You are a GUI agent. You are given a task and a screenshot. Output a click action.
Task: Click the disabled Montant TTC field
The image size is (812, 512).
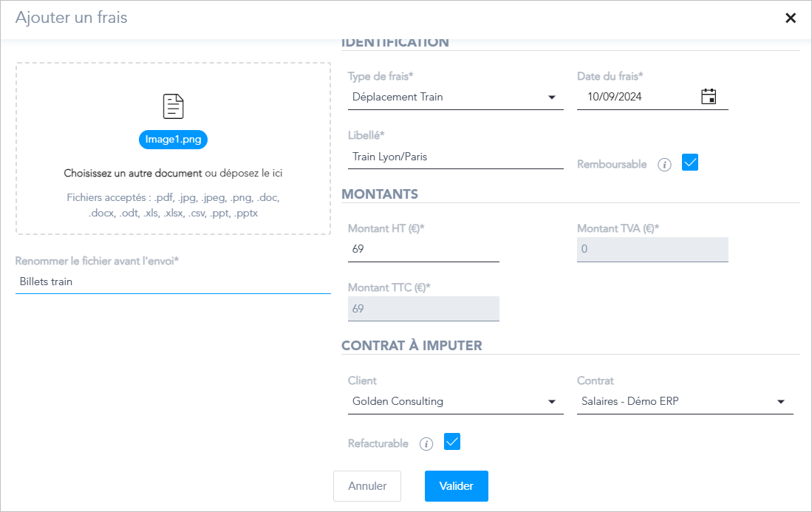point(423,309)
